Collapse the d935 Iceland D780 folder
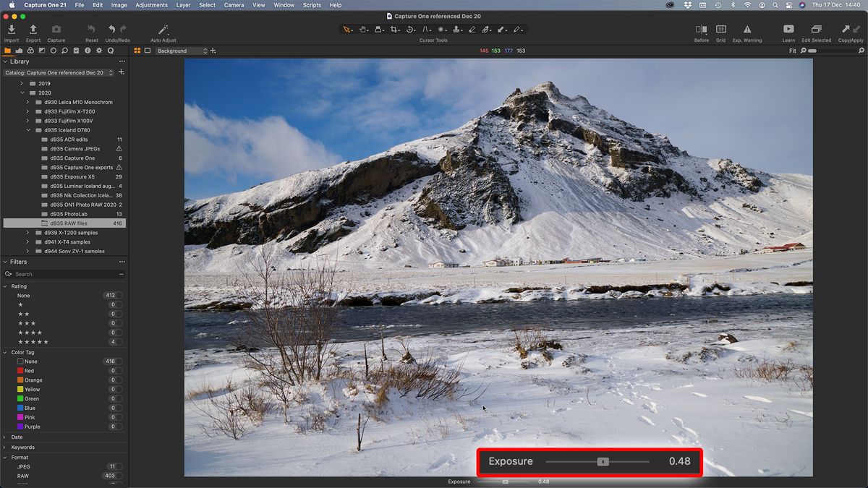The height and width of the screenshot is (488, 868). tap(29, 130)
